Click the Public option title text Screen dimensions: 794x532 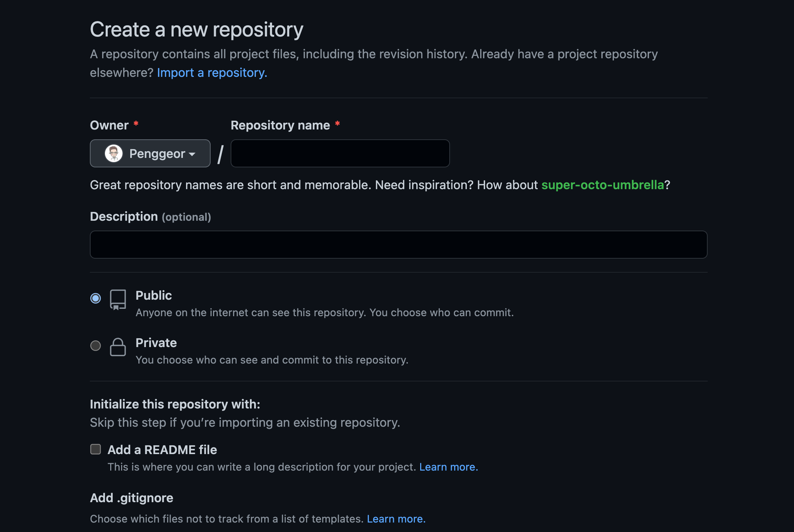click(x=154, y=295)
